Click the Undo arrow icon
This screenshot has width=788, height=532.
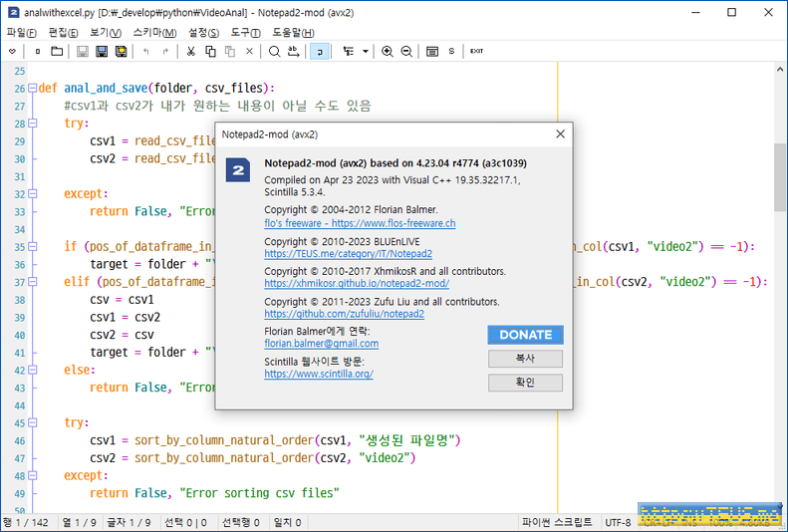146,51
